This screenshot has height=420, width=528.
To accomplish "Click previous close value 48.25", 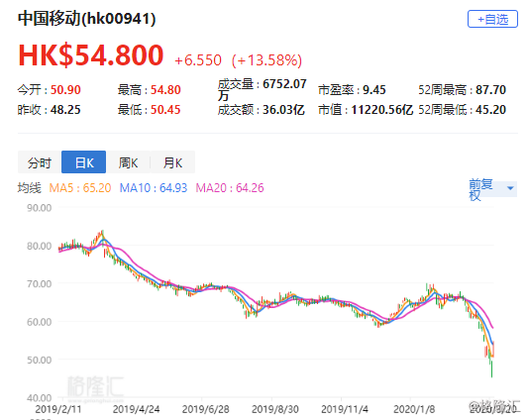I will click(x=65, y=110).
